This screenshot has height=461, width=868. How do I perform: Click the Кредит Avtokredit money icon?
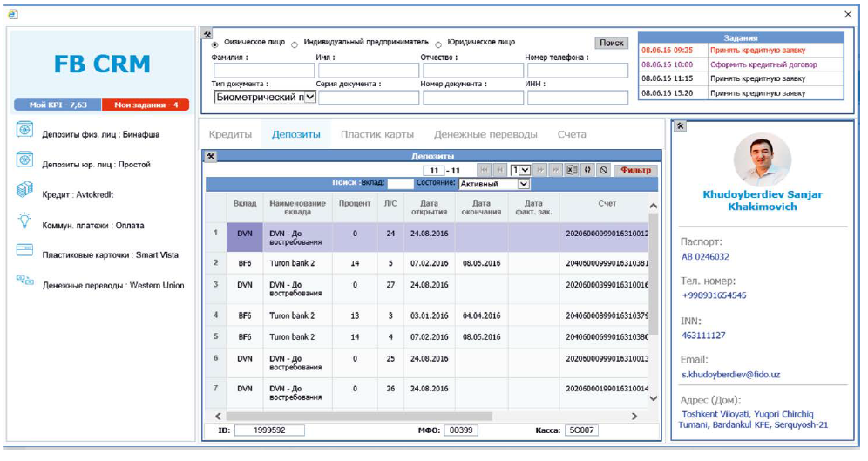click(x=24, y=189)
